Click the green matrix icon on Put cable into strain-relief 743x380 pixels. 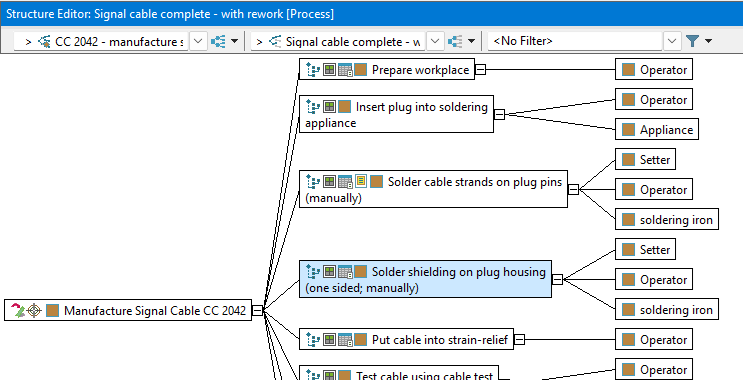point(329,340)
